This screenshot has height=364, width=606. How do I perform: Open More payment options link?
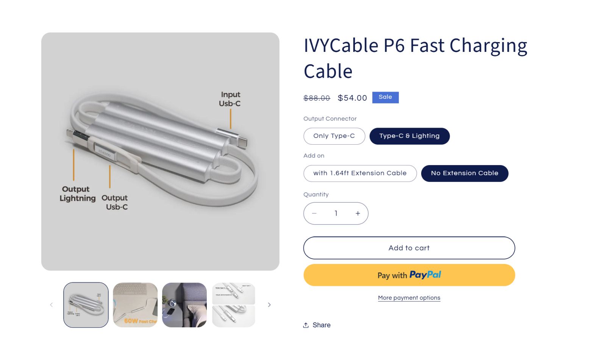[409, 298]
